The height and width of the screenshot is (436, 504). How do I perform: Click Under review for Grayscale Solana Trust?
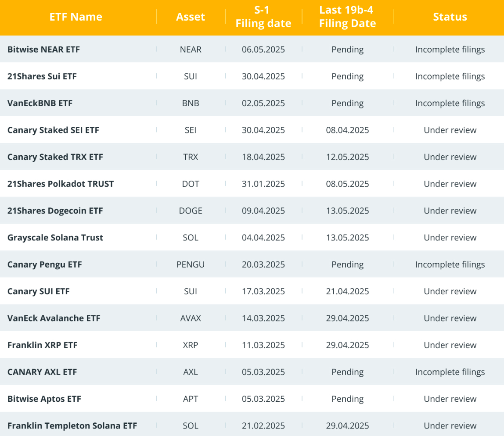pyautogui.click(x=450, y=238)
